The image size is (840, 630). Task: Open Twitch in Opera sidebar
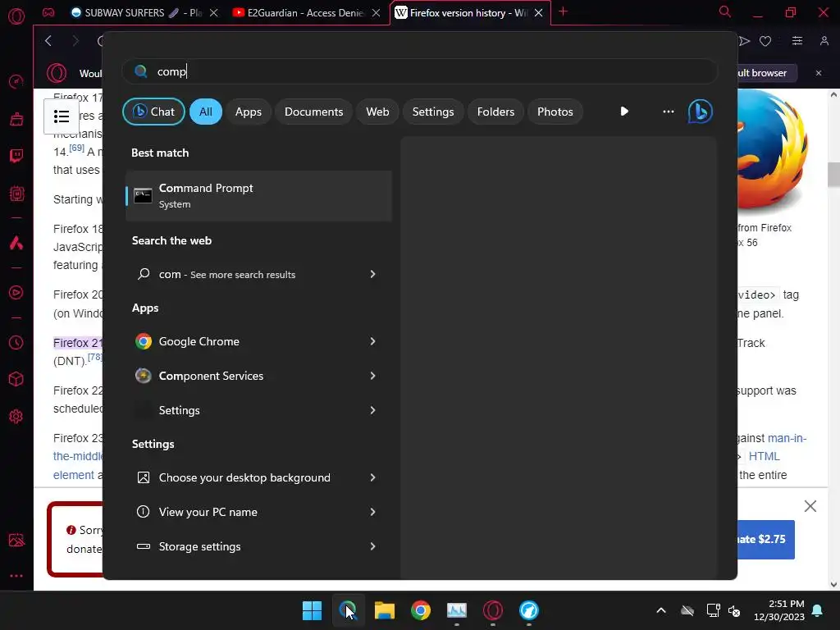16,156
